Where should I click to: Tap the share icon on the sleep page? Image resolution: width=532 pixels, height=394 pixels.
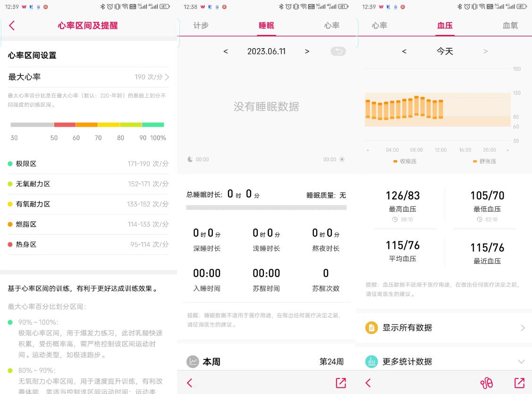(x=340, y=383)
